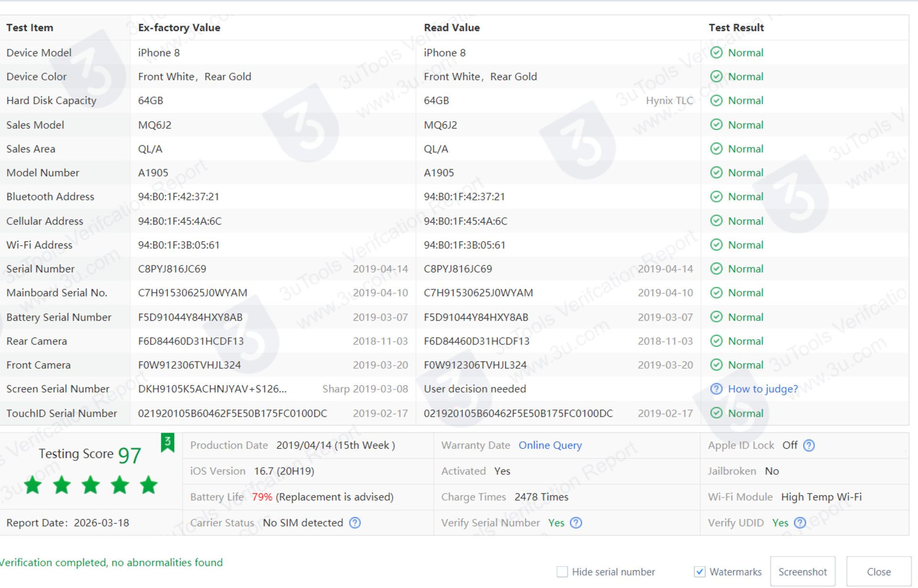The width and height of the screenshot is (918, 588).
Task: Click the Screenshot button
Action: tap(803, 572)
